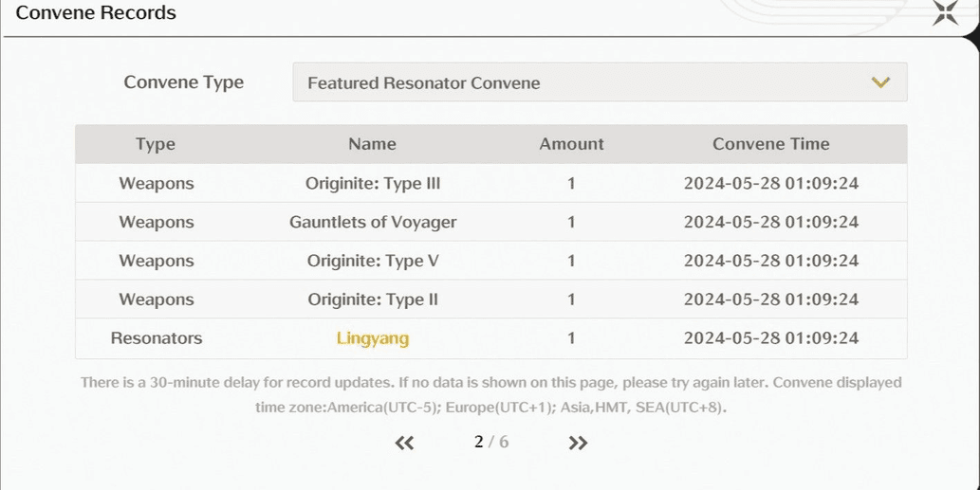Select the Gauntlets of Voyager row
The height and width of the screenshot is (490, 980).
click(x=373, y=223)
